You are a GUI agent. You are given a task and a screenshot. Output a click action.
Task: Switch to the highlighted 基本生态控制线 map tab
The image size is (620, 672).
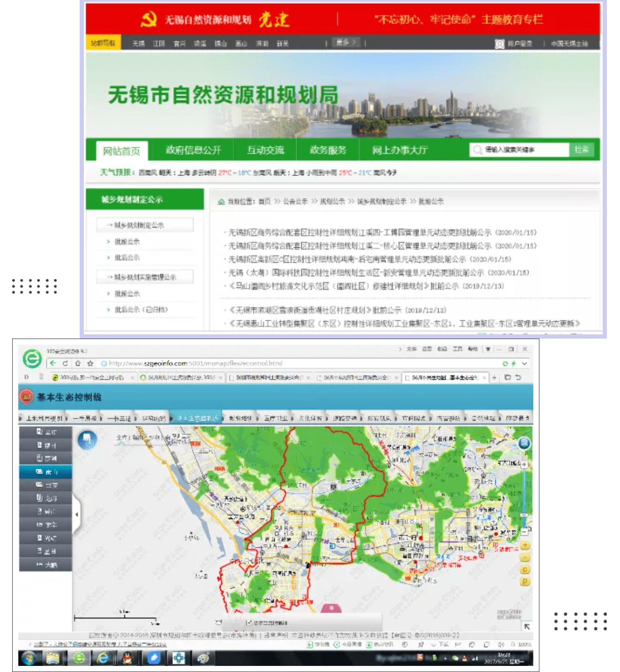(x=196, y=418)
